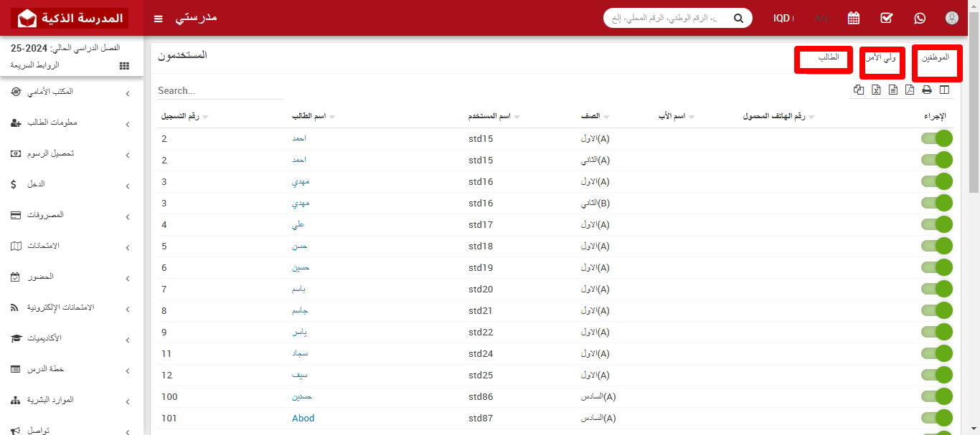Toggle the status switch for std86

937,396
